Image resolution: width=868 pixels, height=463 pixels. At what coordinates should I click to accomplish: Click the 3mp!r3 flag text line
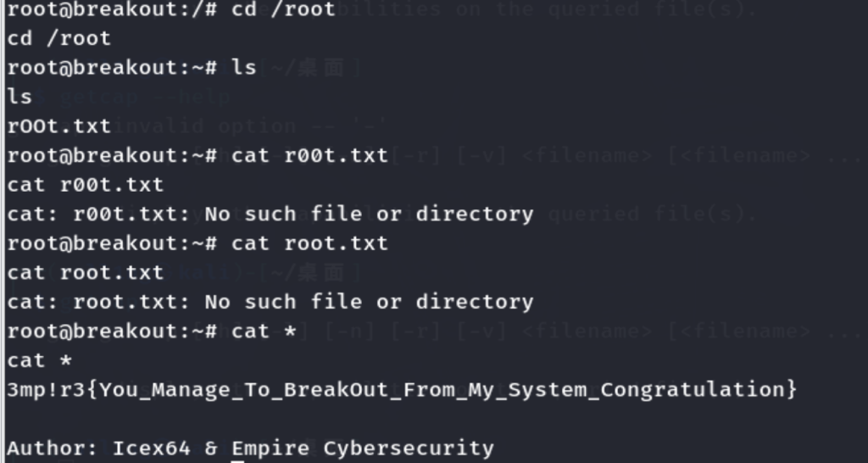tap(401, 390)
